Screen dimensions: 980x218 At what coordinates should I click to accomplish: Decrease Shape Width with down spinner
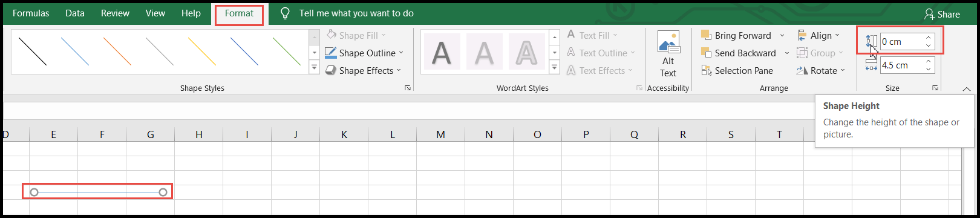(x=929, y=70)
